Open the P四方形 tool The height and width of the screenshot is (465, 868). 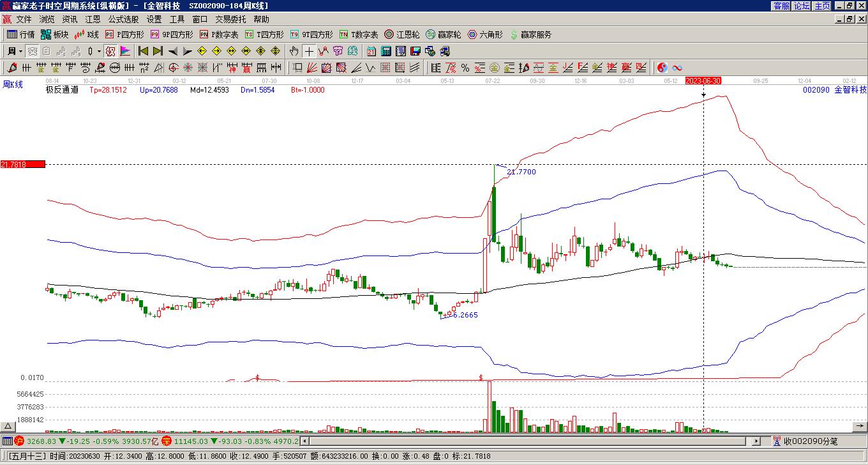(x=124, y=34)
